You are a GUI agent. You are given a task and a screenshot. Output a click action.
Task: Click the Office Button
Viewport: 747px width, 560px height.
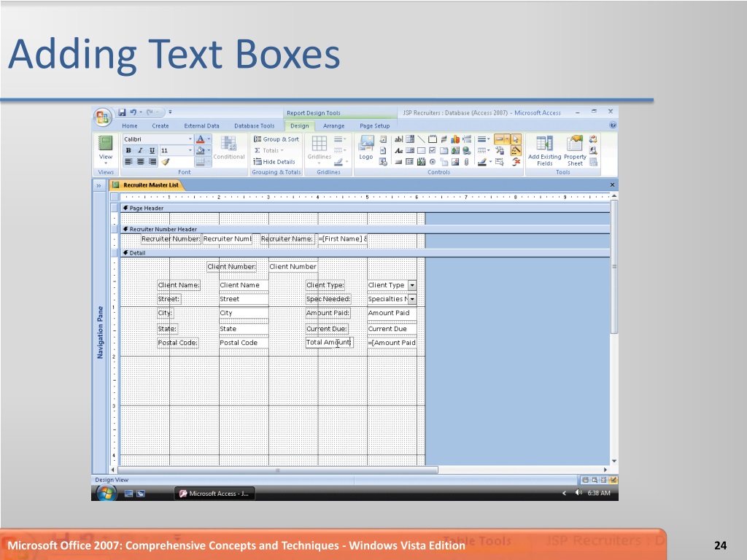pos(102,117)
